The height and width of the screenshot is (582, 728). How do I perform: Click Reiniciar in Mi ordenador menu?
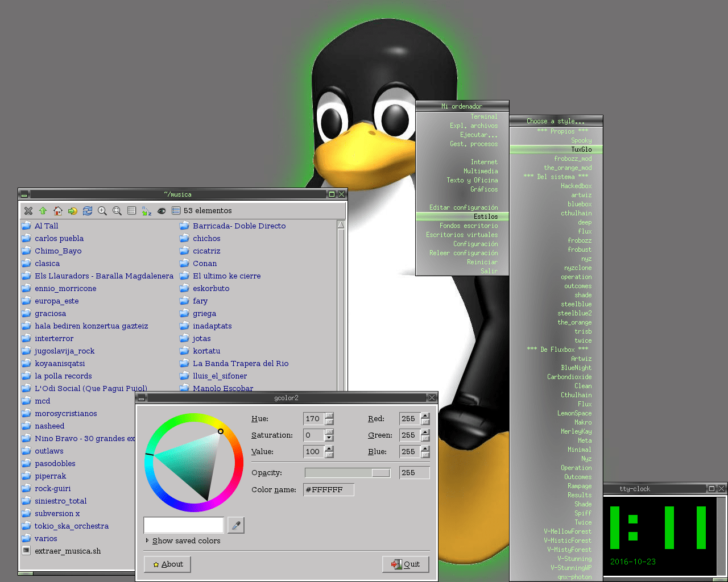(x=462, y=262)
